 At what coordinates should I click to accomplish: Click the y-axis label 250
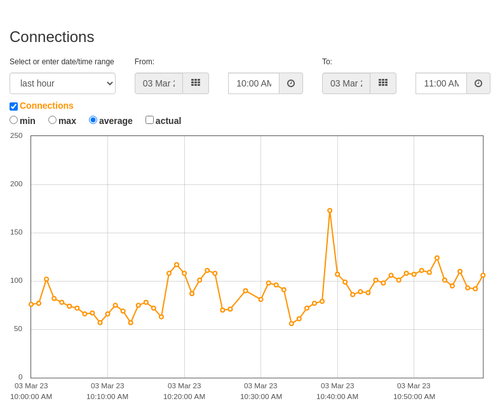pyautogui.click(x=16, y=136)
